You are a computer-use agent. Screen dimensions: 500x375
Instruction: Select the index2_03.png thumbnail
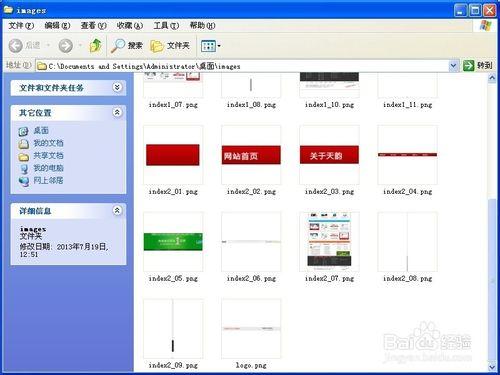[x=329, y=155]
